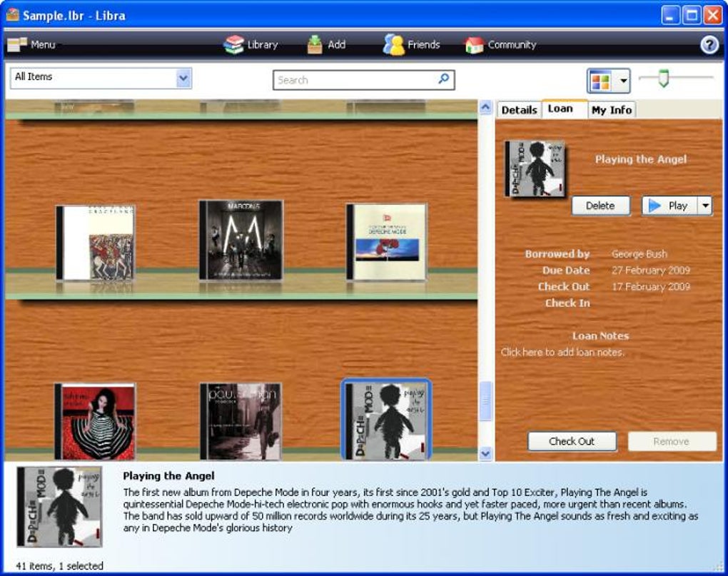Click the check out date '17 February 2009'
Viewport: 728px width, 576px height.
click(651, 286)
